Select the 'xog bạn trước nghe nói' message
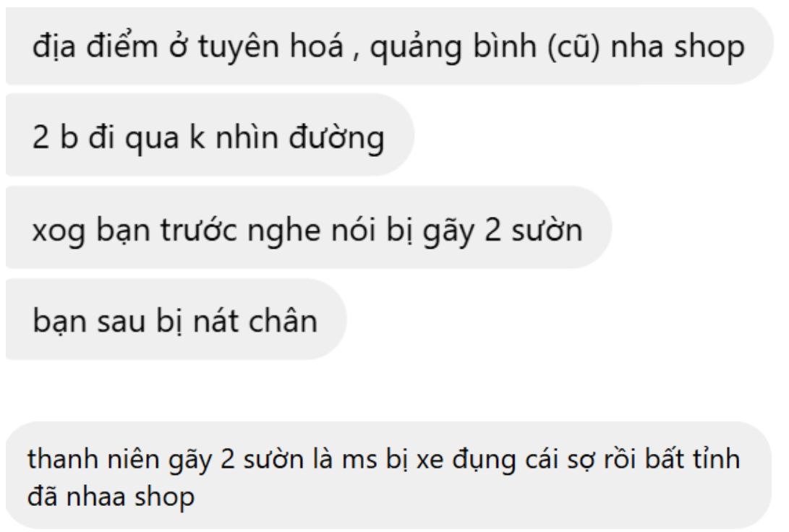 click(x=309, y=227)
